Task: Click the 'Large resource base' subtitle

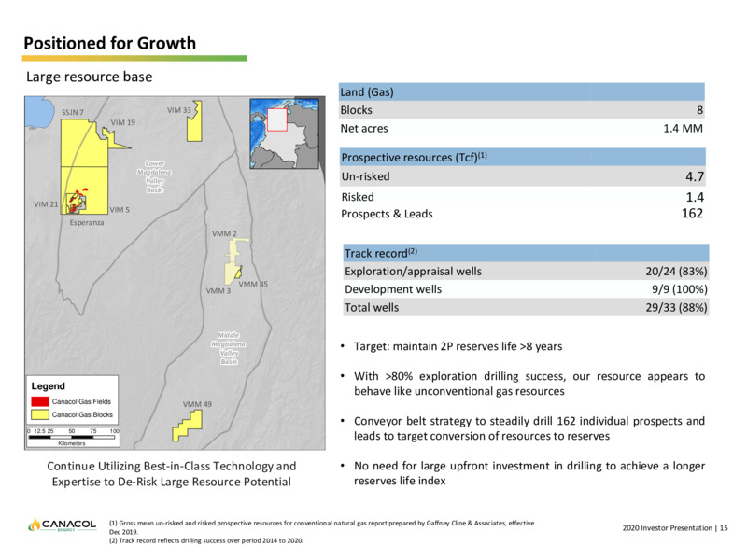Action: [x=89, y=77]
